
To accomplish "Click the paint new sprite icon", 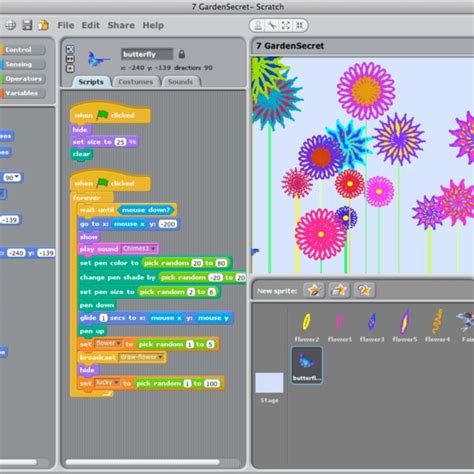I will (x=314, y=290).
